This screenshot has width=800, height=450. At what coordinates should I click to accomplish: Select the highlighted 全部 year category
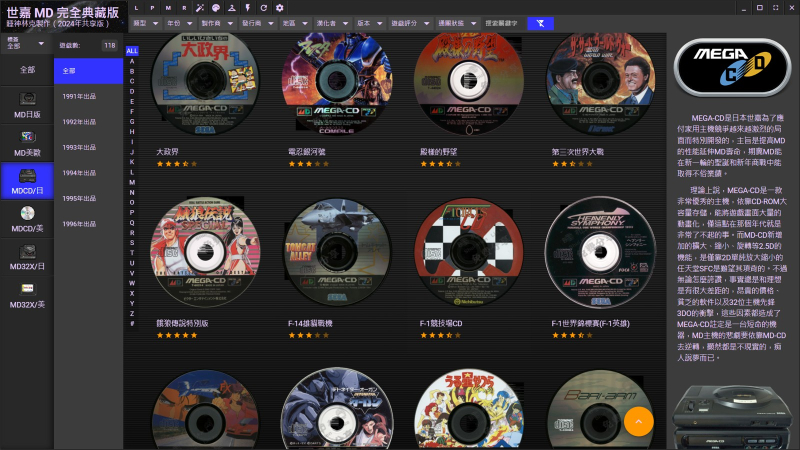88,70
